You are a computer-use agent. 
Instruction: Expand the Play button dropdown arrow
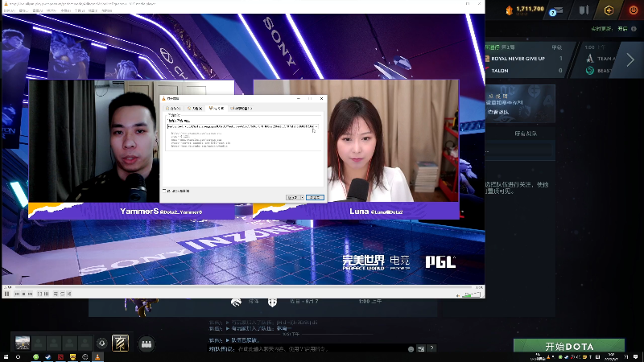click(303, 197)
